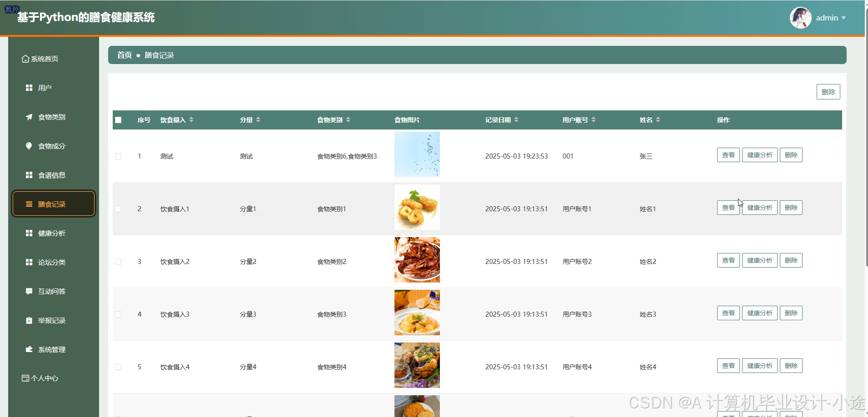Click the folder icon beside 系统管理
Screen dimensions: 868x417
click(29, 349)
